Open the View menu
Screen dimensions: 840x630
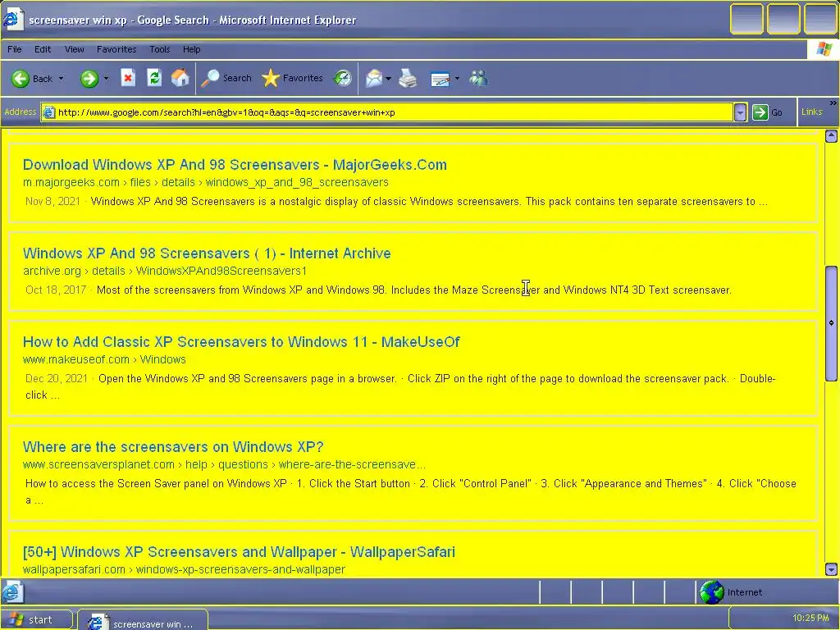(74, 49)
